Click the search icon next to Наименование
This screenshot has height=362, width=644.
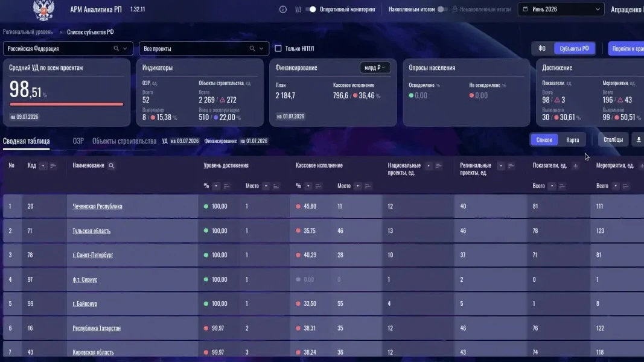click(x=111, y=166)
